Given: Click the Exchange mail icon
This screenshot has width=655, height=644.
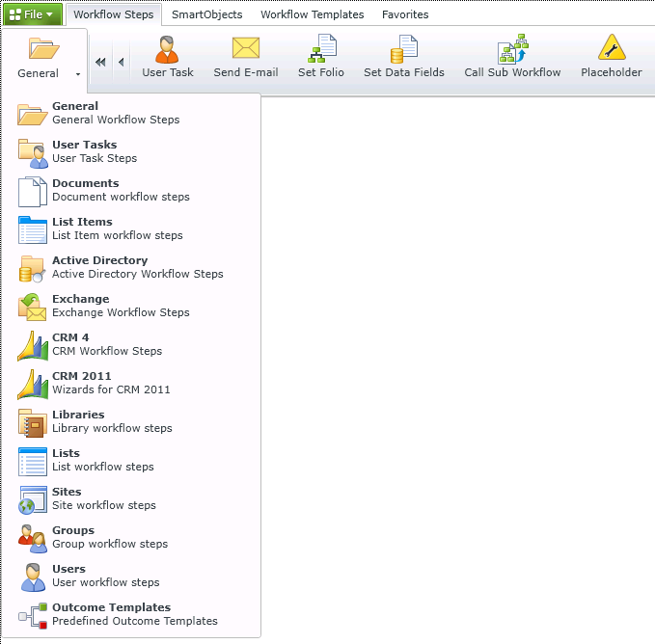Looking at the screenshot, I should tap(32, 308).
